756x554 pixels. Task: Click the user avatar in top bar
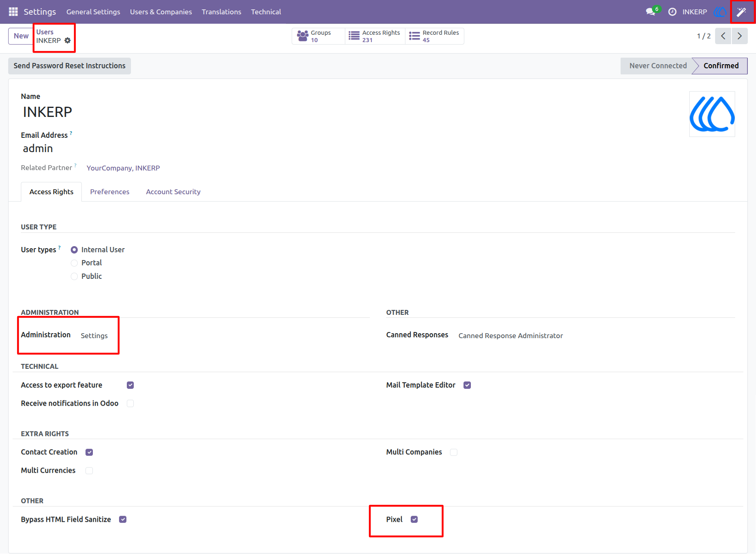coord(720,12)
